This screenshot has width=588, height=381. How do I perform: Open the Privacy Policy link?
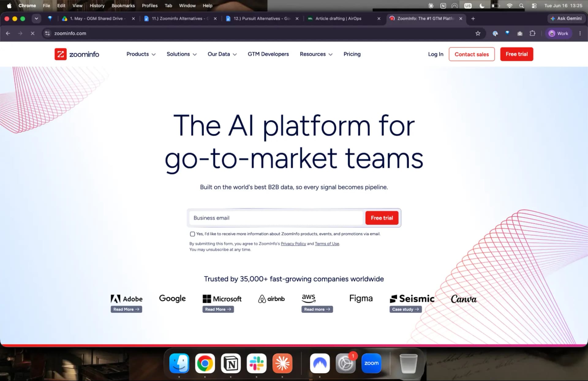tap(293, 244)
